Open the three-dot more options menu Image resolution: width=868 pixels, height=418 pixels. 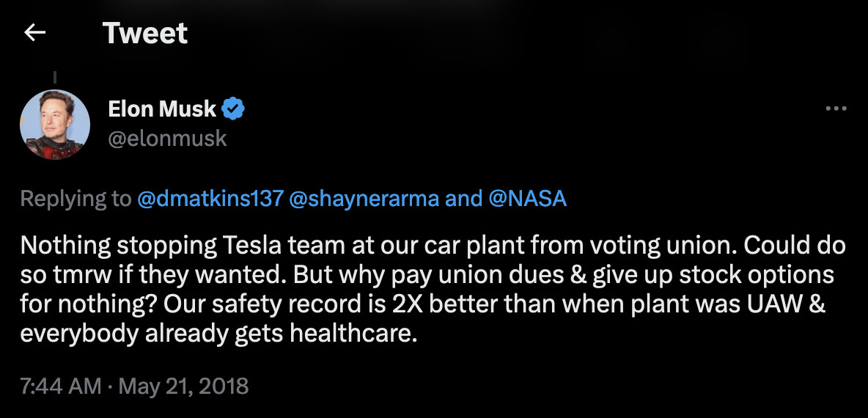point(836,109)
